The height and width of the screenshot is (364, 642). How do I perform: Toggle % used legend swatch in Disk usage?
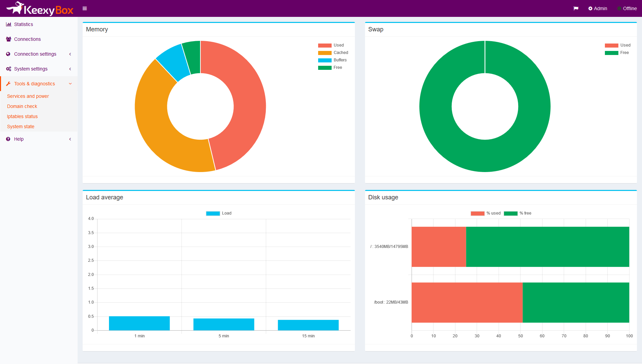tap(477, 213)
